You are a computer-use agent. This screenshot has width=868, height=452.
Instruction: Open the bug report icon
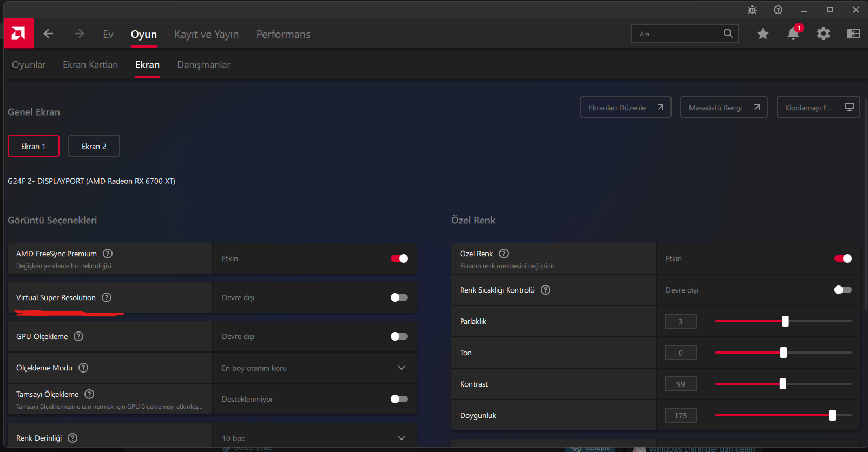[752, 10]
